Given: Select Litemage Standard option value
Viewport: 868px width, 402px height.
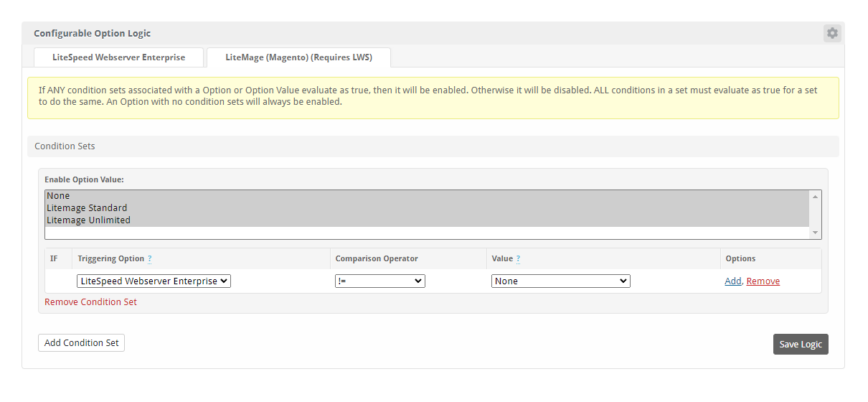Looking at the screenshot, I should coord(427,208).
